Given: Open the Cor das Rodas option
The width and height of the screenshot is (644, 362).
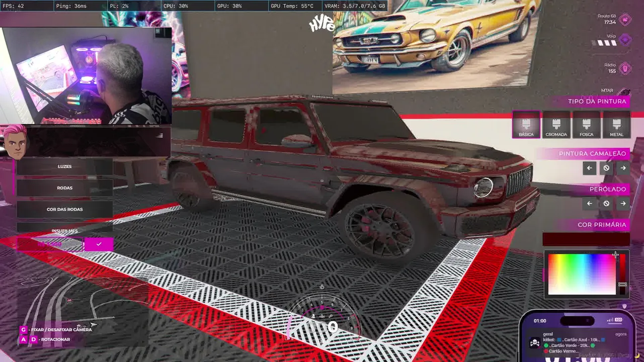Looking at the screenshot, I should 64,209.
